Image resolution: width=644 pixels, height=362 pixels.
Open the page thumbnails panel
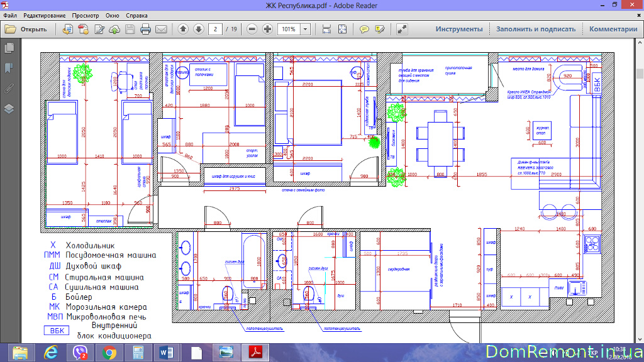(x=9, y=48)
